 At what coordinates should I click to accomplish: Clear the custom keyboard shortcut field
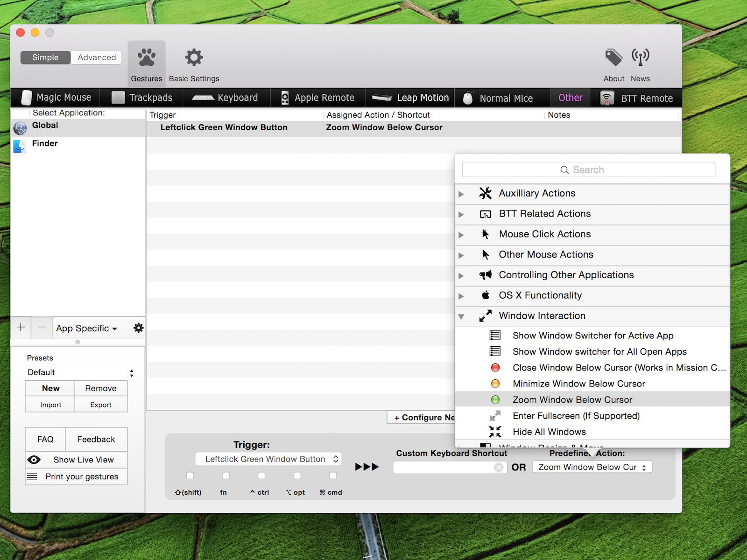pos(499,467)
